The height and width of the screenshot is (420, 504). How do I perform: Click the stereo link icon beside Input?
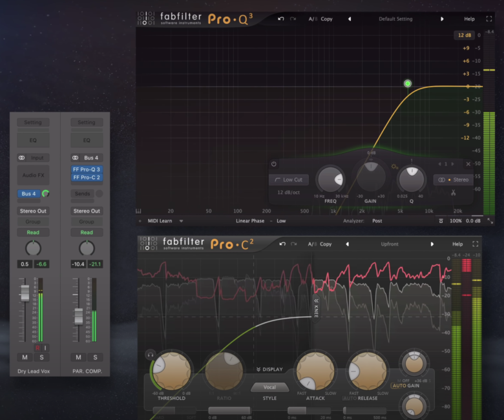(21, 158)
